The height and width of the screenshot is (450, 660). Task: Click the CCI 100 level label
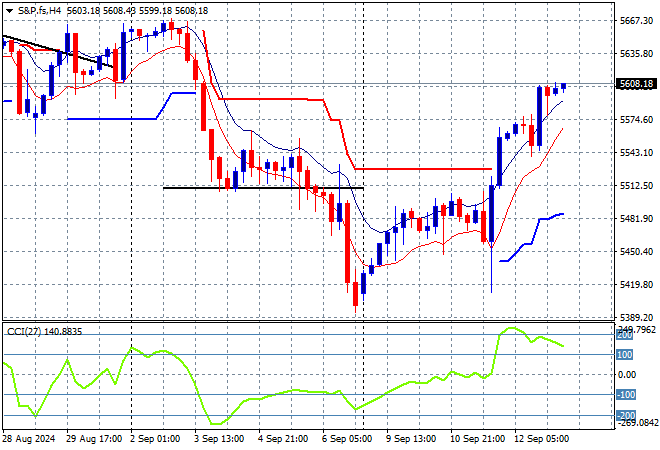625,355
